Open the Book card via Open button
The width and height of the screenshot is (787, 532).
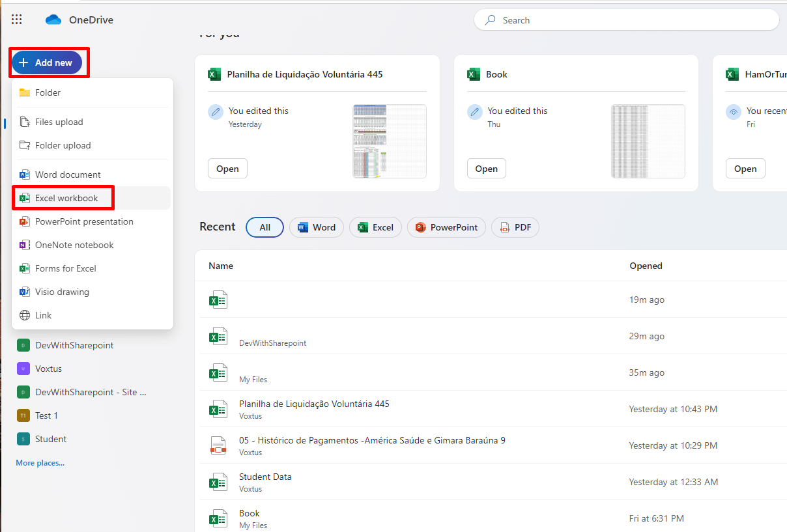click(486, 169)
